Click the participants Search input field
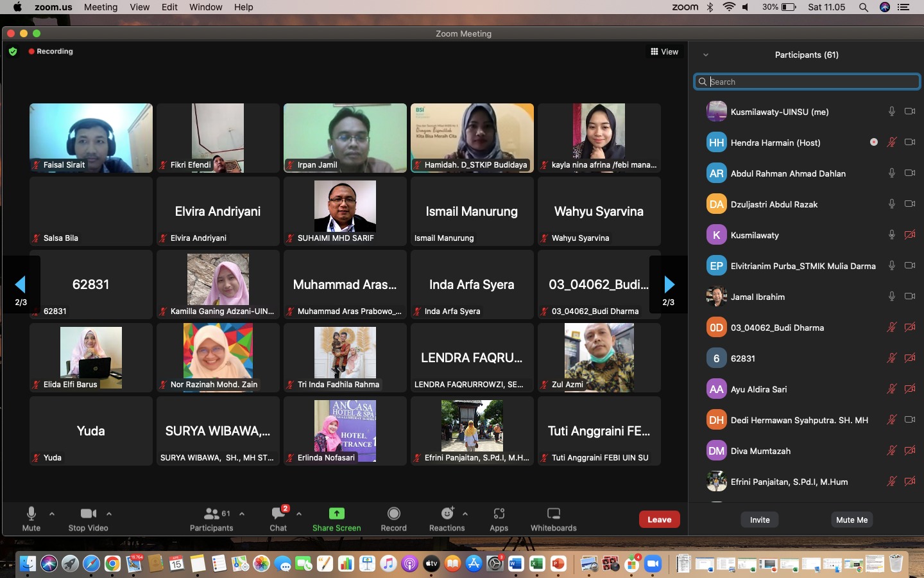This screenshot has width=924, height=578. pyautogui.click(x=807, y=82)
